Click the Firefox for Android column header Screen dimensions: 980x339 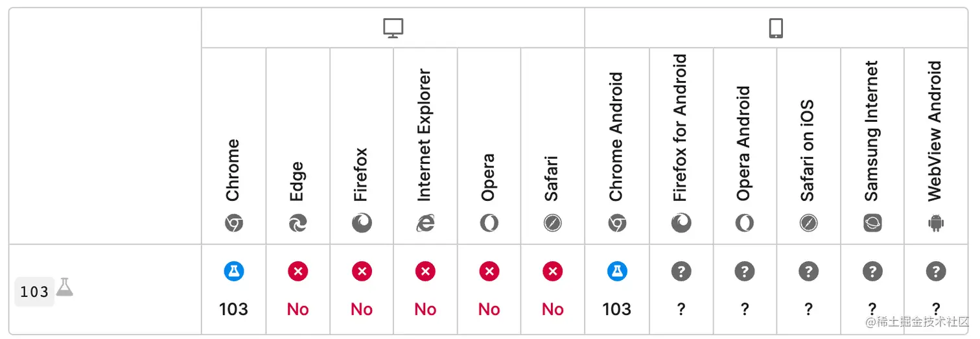click(x=680, y=128)
